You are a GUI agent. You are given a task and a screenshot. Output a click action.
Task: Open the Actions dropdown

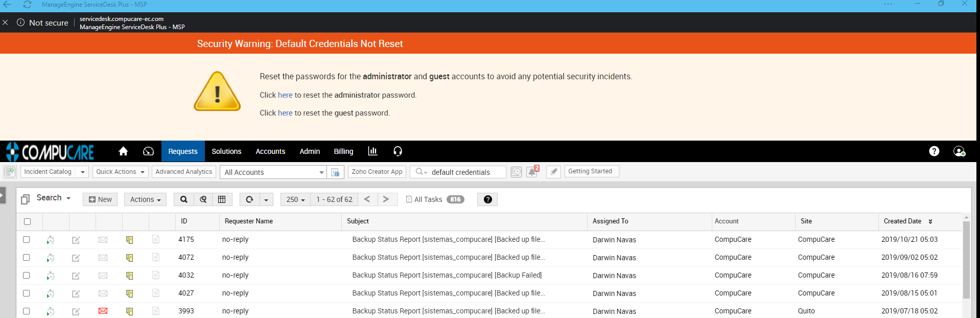(x=145, y=199)
